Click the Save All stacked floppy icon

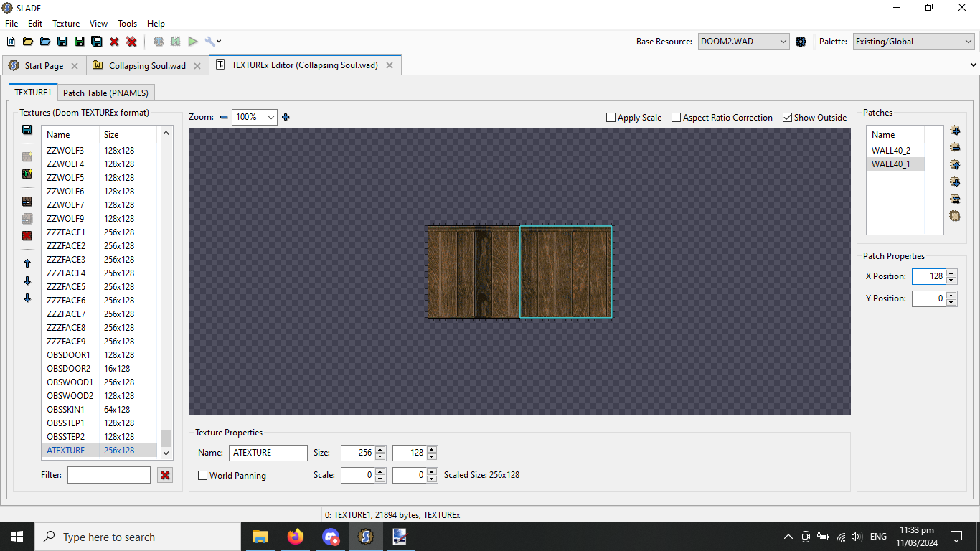click(x=97, y=42)
